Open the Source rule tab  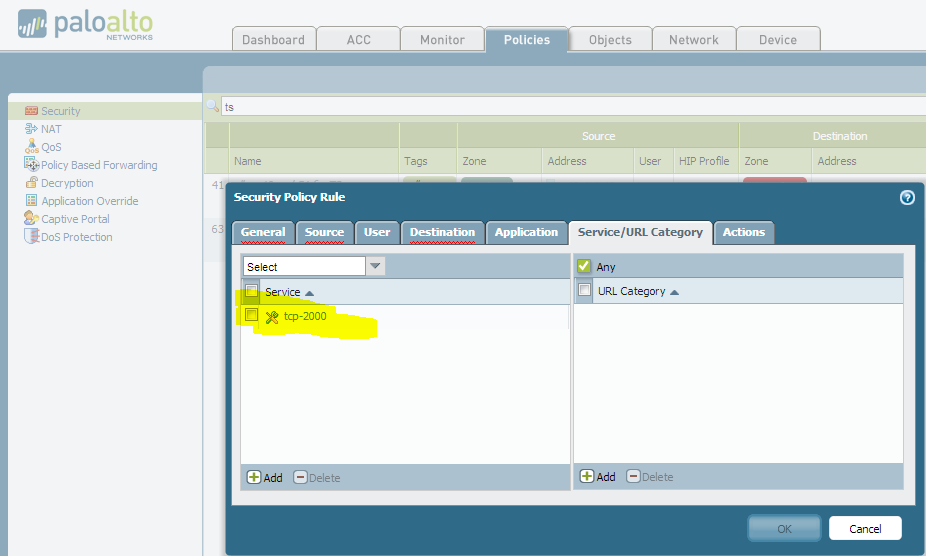tap(324, 232)
